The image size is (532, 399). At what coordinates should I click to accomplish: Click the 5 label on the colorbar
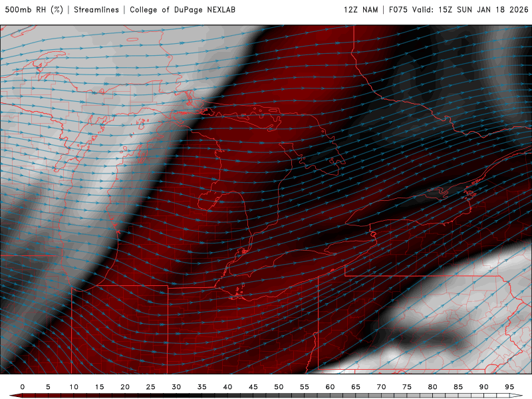(48, 387)
